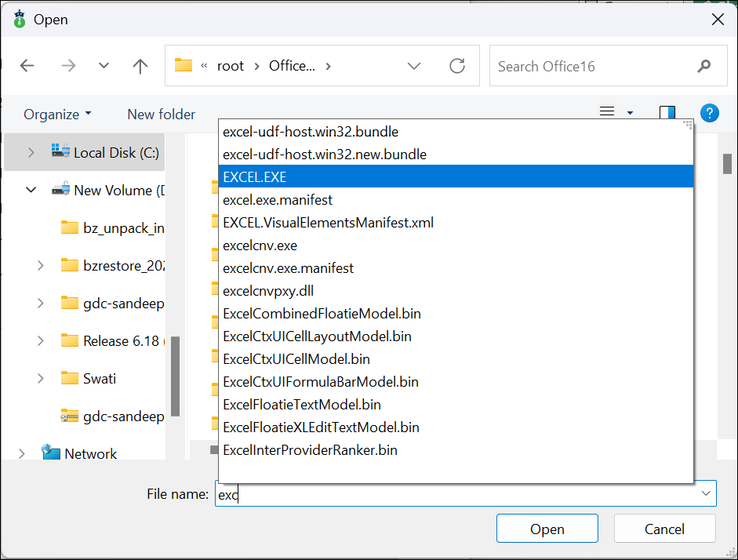
Task: Go up one folder level
Action: (140, 66)
